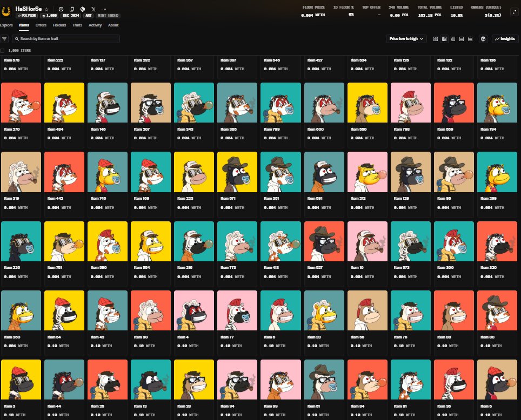This screenshot has height=420, width=521.
Task: Open the Item 571 cowboy hat thumbnail
Action: click(237, 172)
